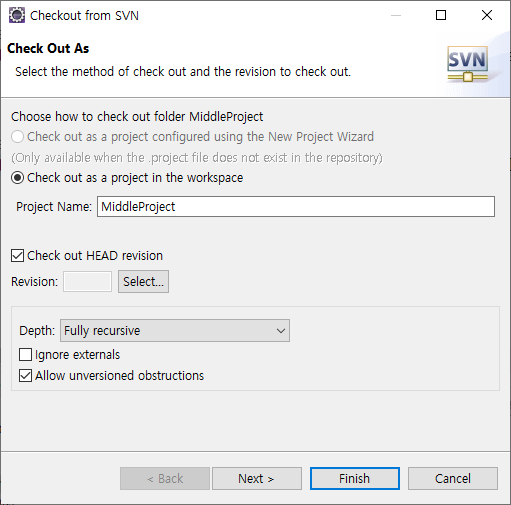This screenshot has height=505, width=511.
Task: Click Finish to check out project
Action: [355, 479]
